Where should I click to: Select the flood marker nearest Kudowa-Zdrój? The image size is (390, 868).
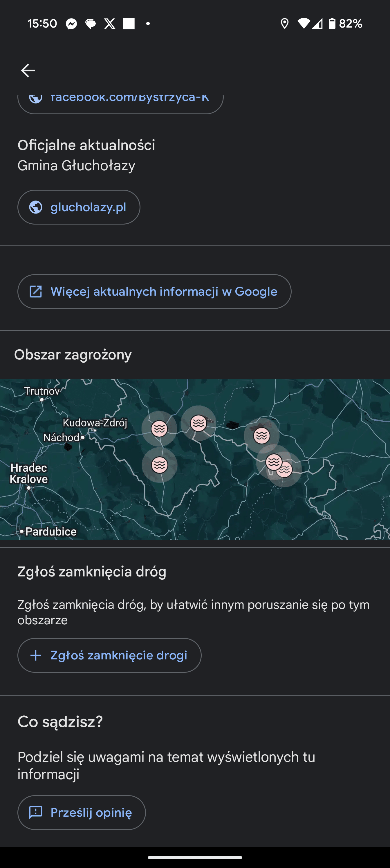point(159,428)
